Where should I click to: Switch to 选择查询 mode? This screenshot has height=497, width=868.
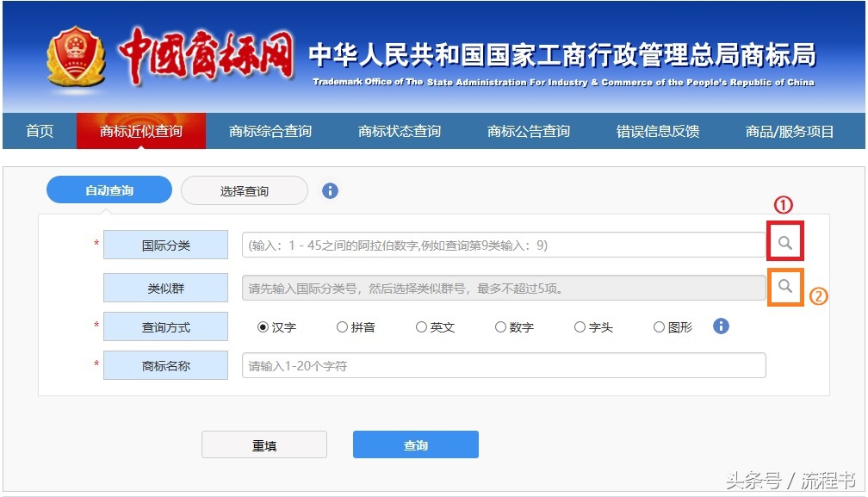click(x=244, y=189)
